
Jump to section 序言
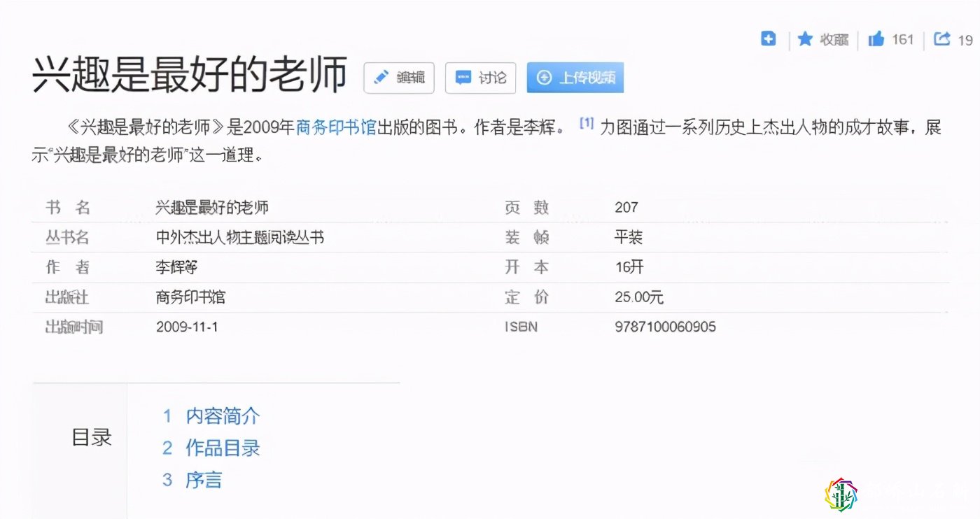[x=204, y=480]
